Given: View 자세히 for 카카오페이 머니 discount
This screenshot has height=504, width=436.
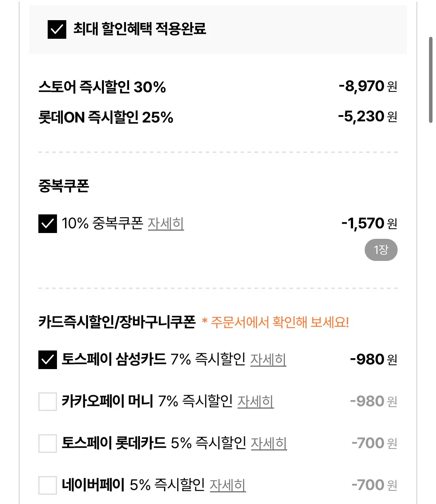Looking at the screenshot, I should pos(257,402).
